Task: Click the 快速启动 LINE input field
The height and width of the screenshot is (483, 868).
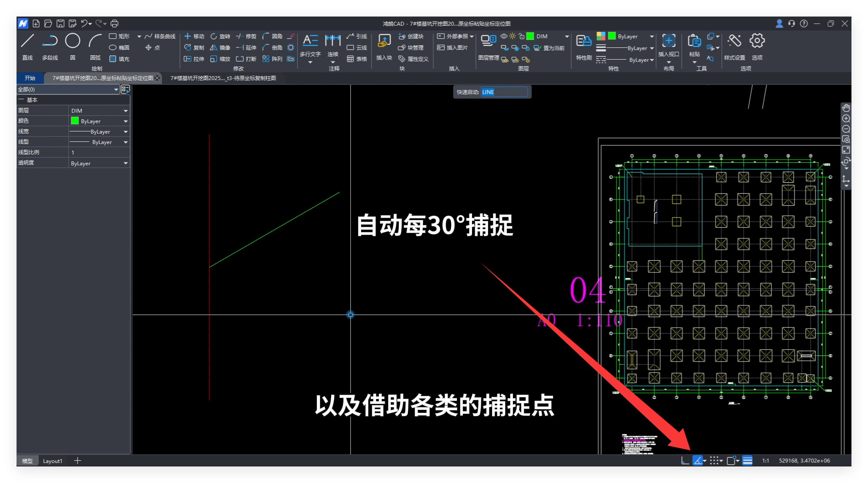Action: click(x=504, y=92)
